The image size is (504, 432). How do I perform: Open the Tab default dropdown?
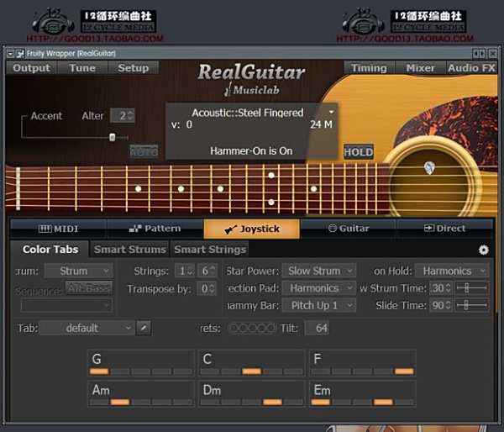coord(87,328)
